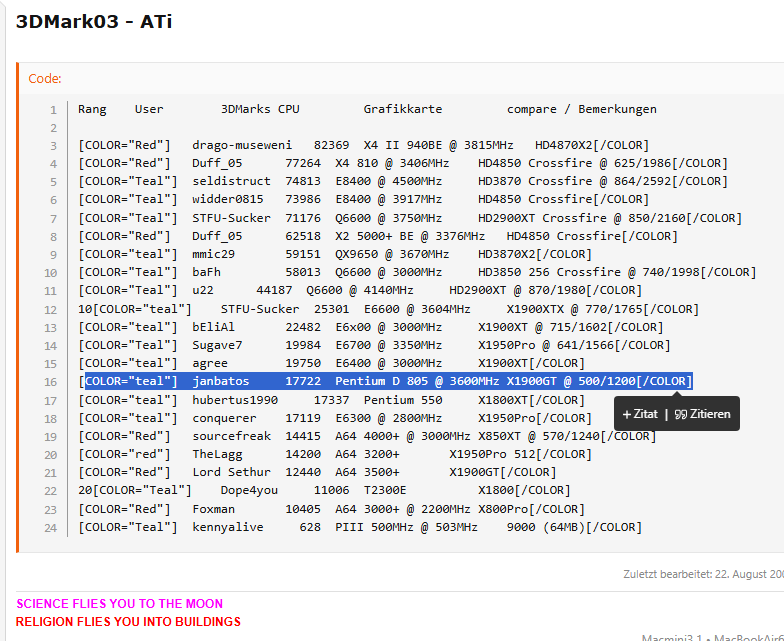Click the code line for kennyalive

[x=360, y=527]
